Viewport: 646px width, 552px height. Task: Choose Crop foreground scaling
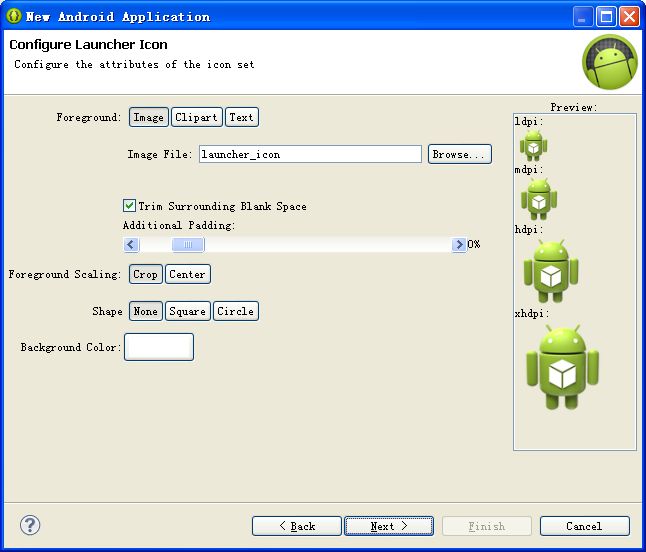click(145, 274)
